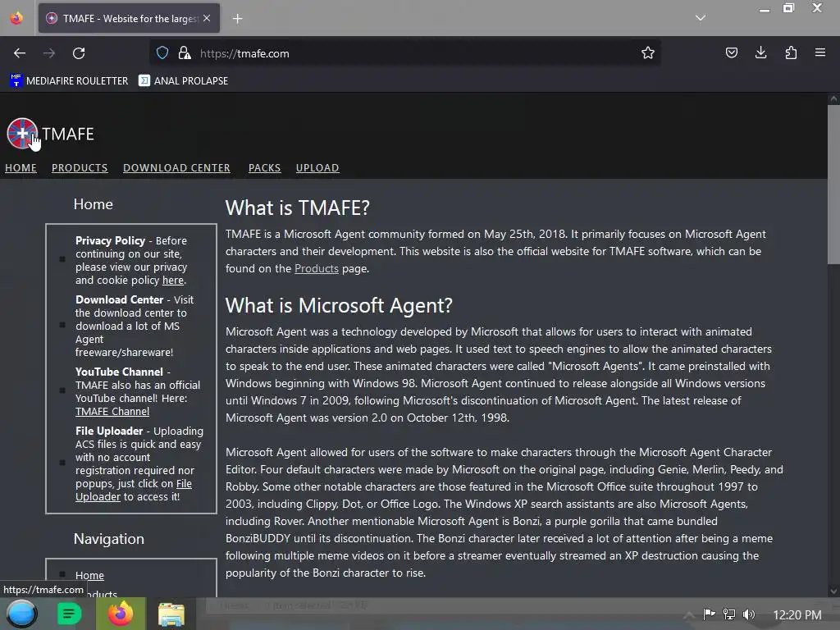Image resolution: width=840 pixels, height=630 pixels.
Task: Click the browser back arrow
Action: click(x=20, y=53)
